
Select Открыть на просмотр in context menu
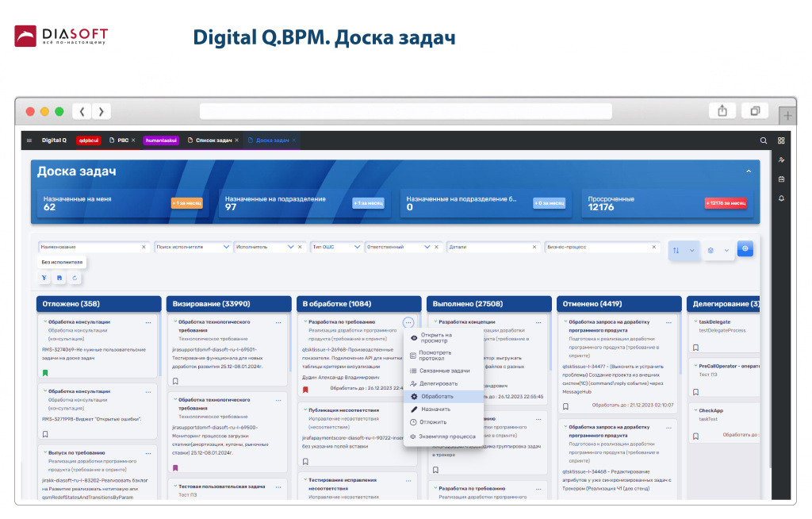pos(443,338)
